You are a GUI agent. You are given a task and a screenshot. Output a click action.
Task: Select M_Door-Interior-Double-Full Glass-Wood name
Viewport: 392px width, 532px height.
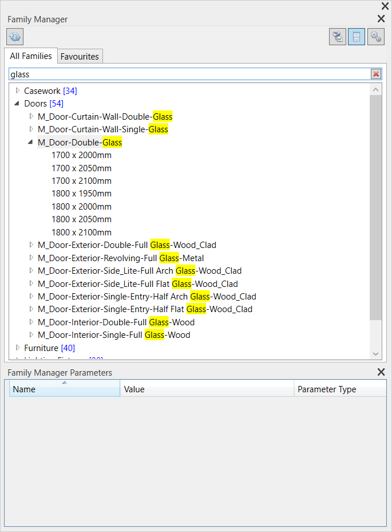[x=116, y=322]
